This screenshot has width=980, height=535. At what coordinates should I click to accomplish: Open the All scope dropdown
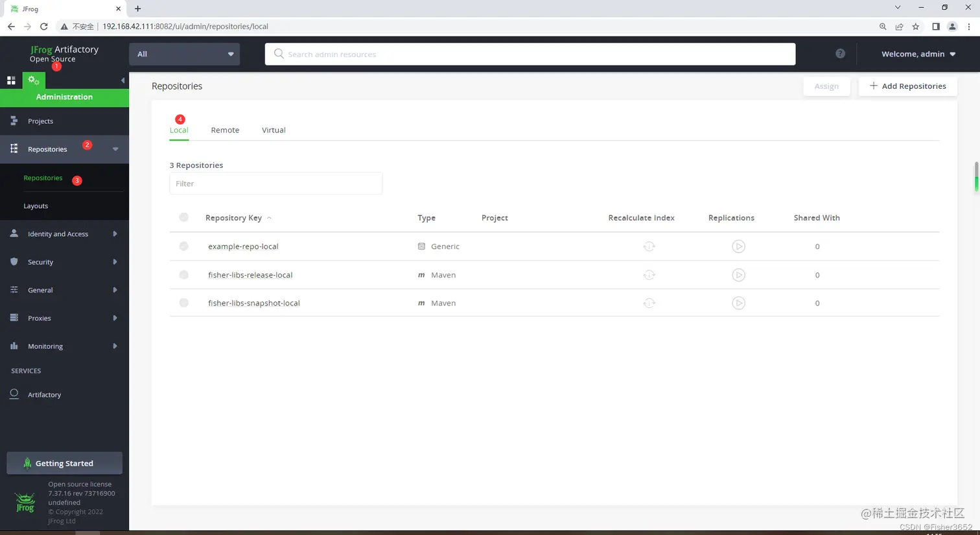(184, 54)
